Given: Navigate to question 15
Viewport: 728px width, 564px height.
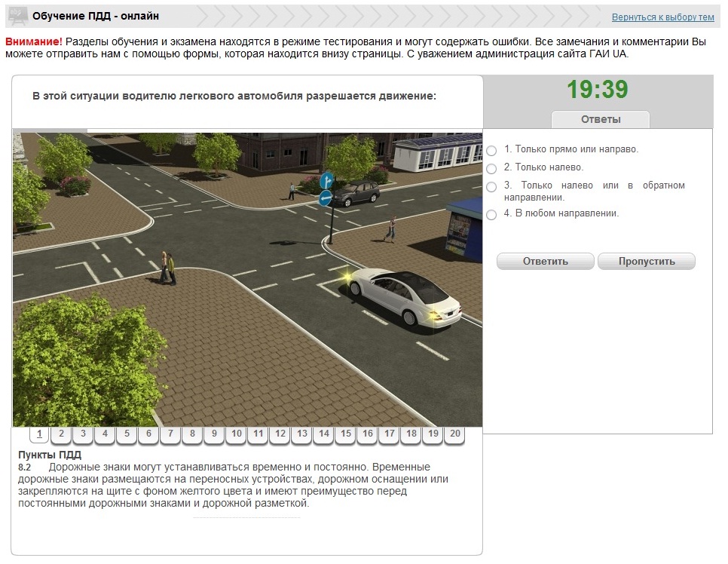Looking at the screenshot, I should coord(345,434).
